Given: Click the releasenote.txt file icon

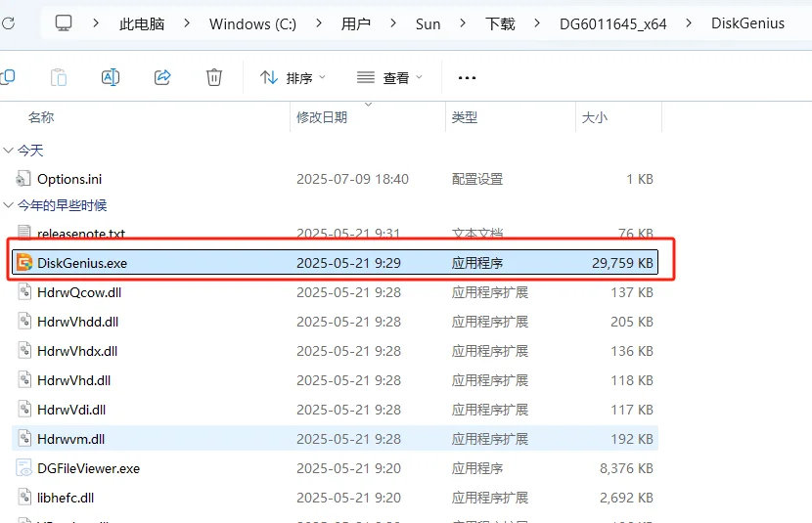Looking at the screenshot, I should tap(23, 233).
